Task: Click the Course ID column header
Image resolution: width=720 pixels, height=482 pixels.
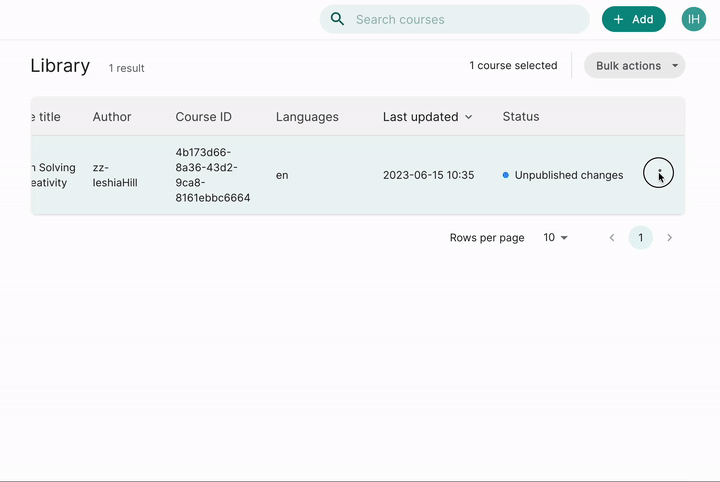Action: (203, 117)
